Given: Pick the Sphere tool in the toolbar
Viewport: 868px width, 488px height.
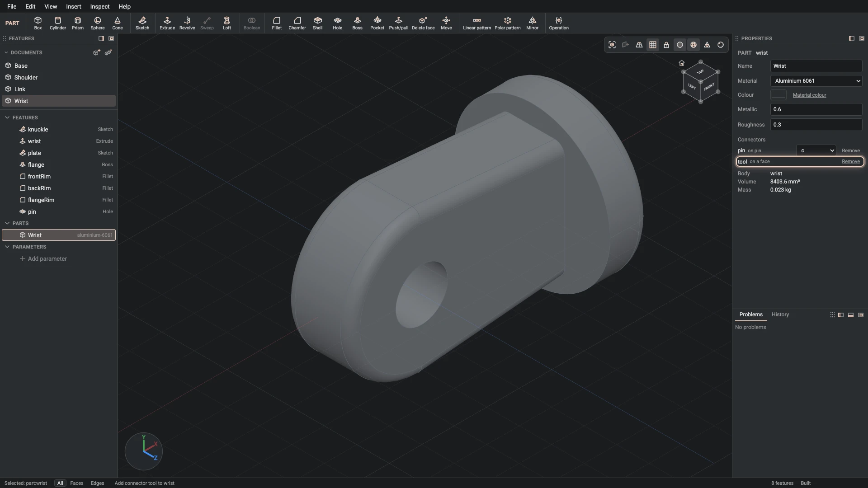Looking at the screenshot, I should tap(98, 23).
